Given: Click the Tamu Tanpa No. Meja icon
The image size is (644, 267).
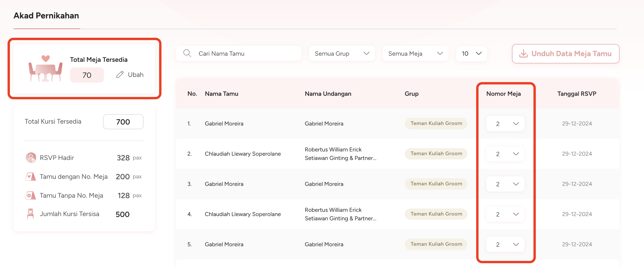Looking at the screenshot, I should coord(30,196).
